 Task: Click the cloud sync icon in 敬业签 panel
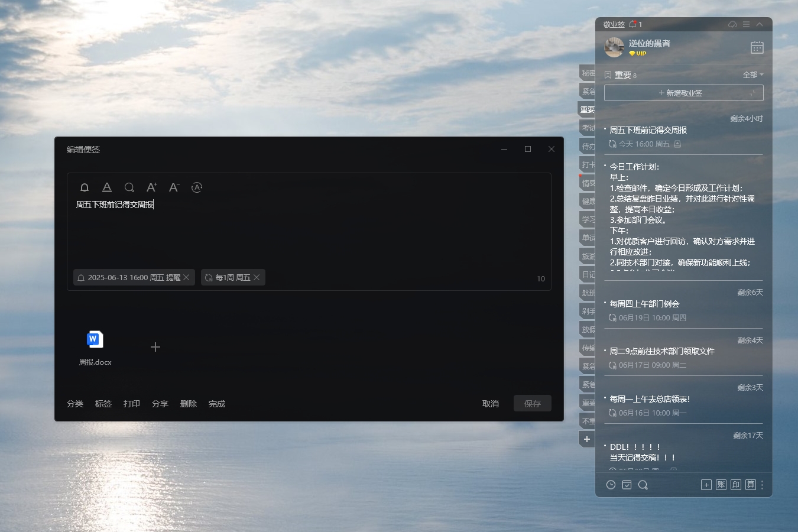click(x=733, y=24)
